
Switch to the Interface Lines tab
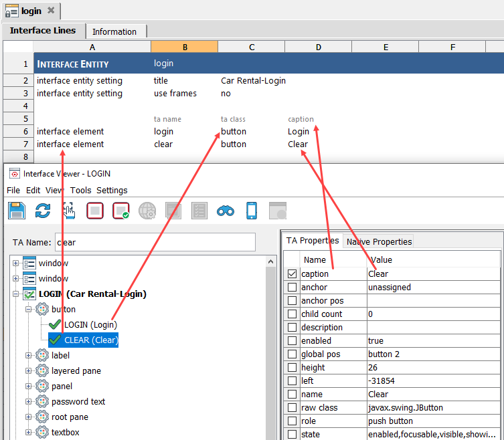pyautogui.click(x=43, y=31)
